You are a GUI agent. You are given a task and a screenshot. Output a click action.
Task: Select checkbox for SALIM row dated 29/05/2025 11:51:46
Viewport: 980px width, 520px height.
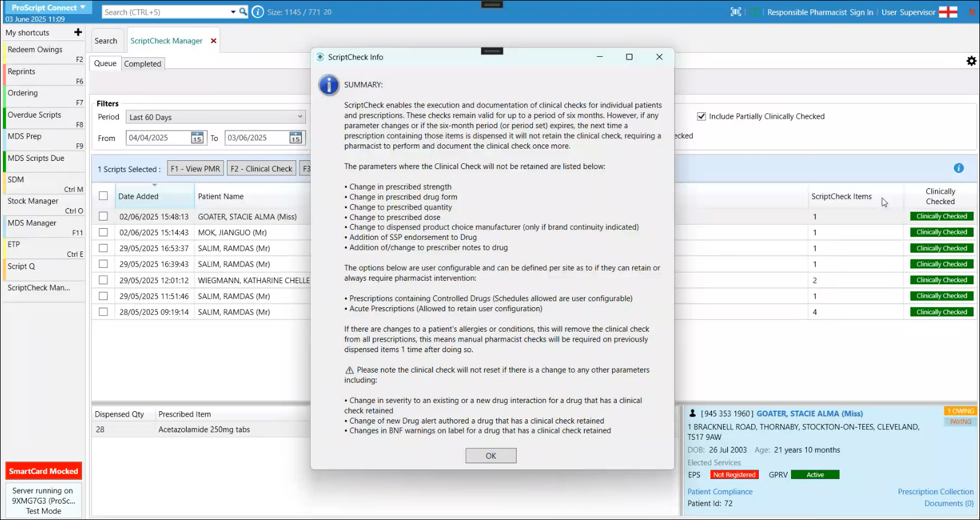[104, 296]
